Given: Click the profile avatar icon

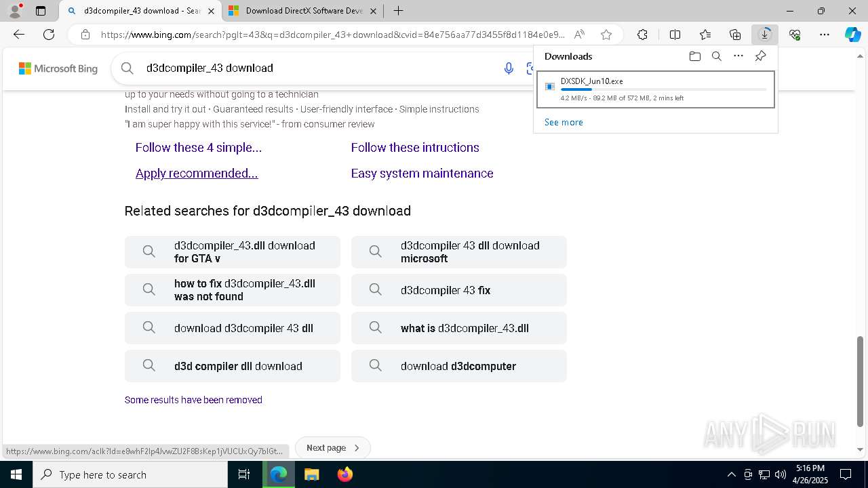Looking at the screenshot, I should pos(15,11).
